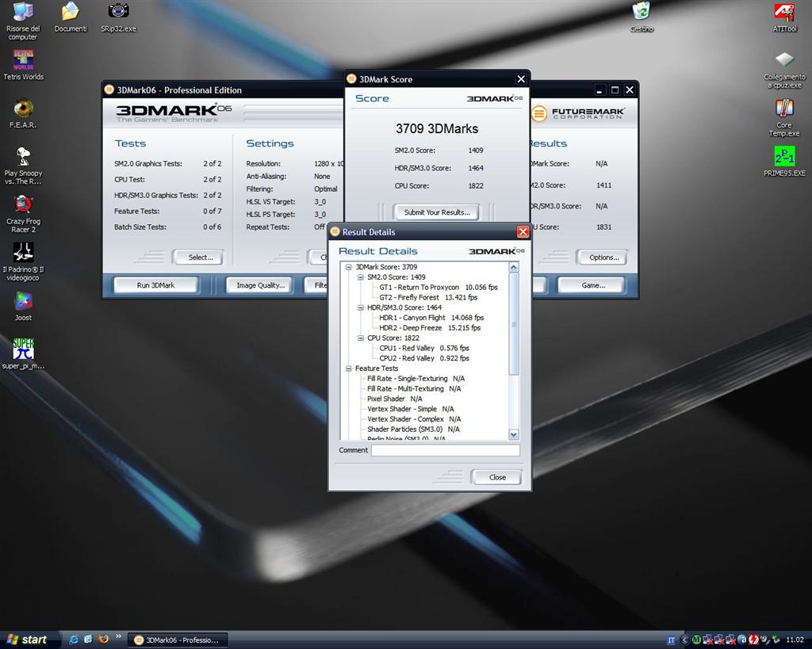Select Fill Rate - Single-Texturing row
This screenshot has height=649, width=812.
416,378
